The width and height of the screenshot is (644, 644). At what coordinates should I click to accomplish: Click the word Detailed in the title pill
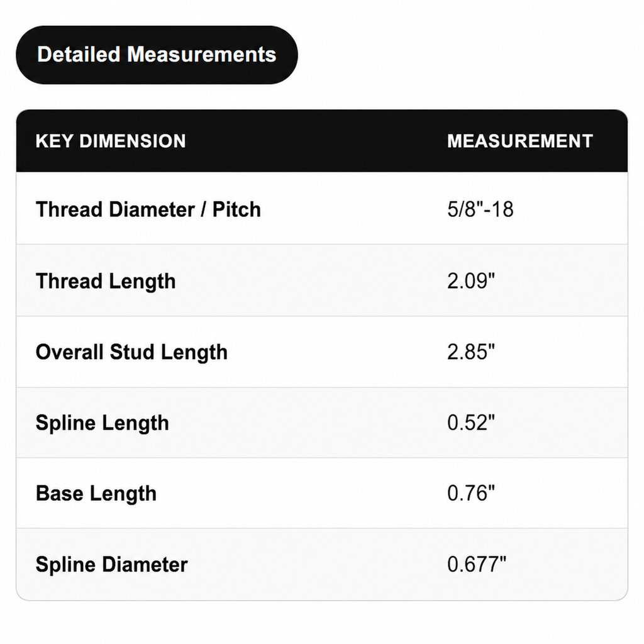(79, 55)
